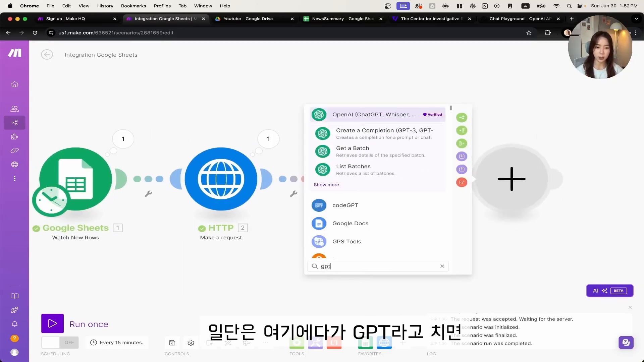The width and height of the screenshot is (644, 362).
Task: Open the Templates puzzle icon in sidebar
Action: (x=14, y=137)
